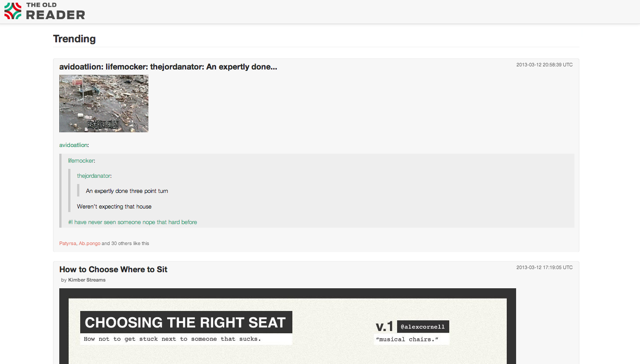View the flood debris GIF thumbnail
This screenshot has height=364, width=640.
coord(104,103)
